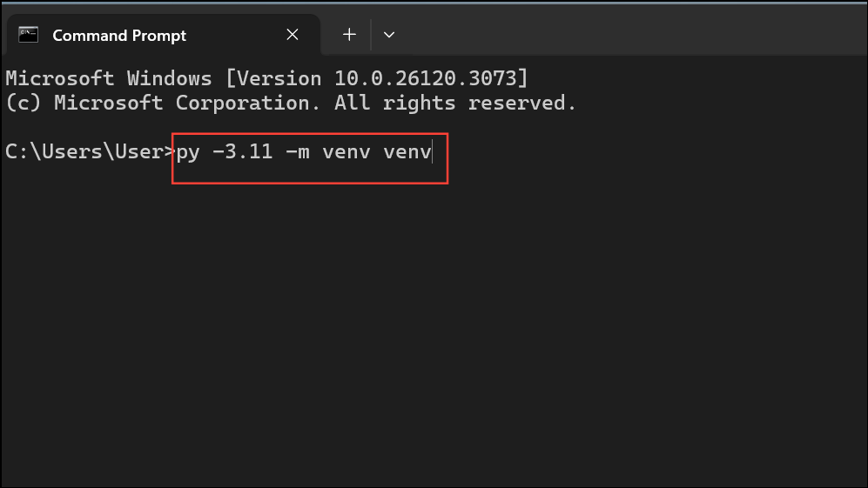
Task: Click the "All rights reserved." text
Action: (455, 103)
